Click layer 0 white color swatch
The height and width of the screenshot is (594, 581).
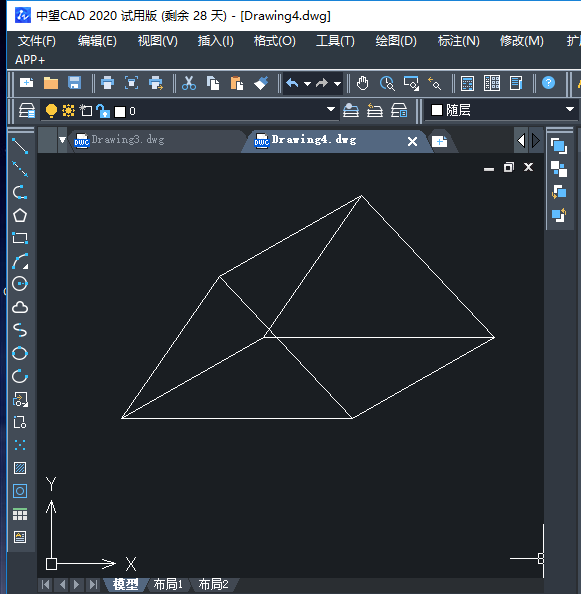click(120, 111)
